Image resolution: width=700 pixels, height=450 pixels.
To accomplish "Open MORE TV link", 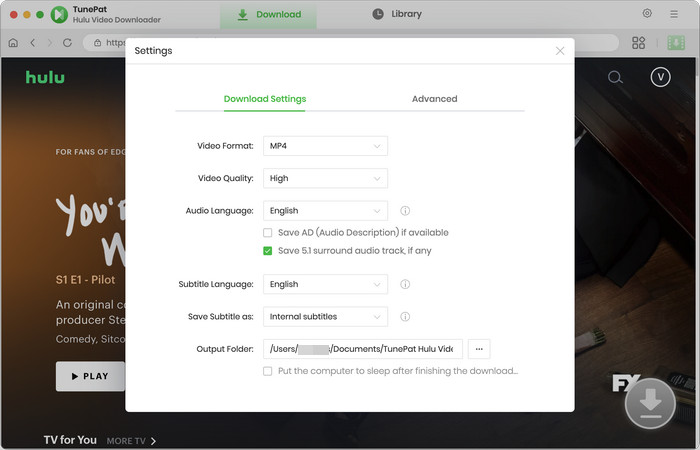I will click(x=131, y=441).
